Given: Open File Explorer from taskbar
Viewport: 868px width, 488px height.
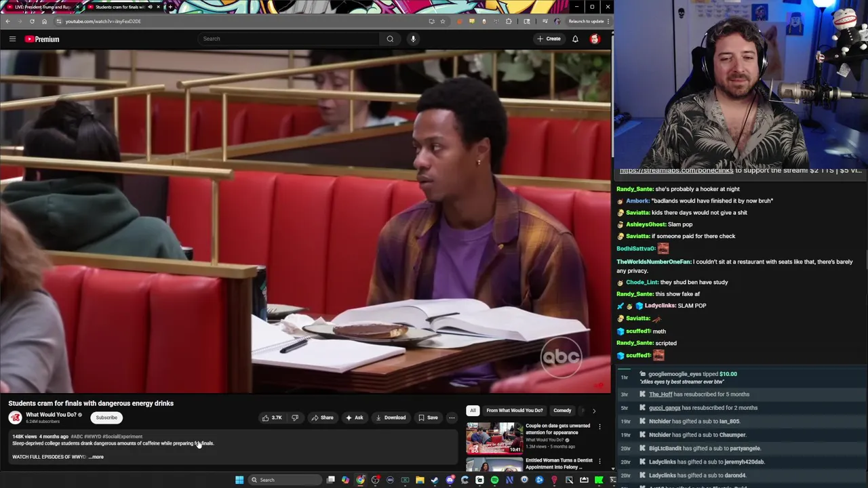Looking at the screenshot, I should tap(420, 480).
